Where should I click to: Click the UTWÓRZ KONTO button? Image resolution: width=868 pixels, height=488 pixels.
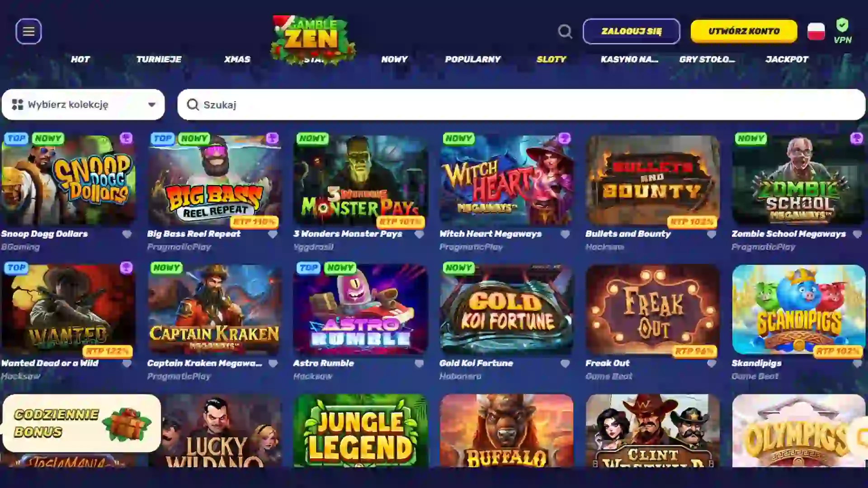click(x=744, y=31)
